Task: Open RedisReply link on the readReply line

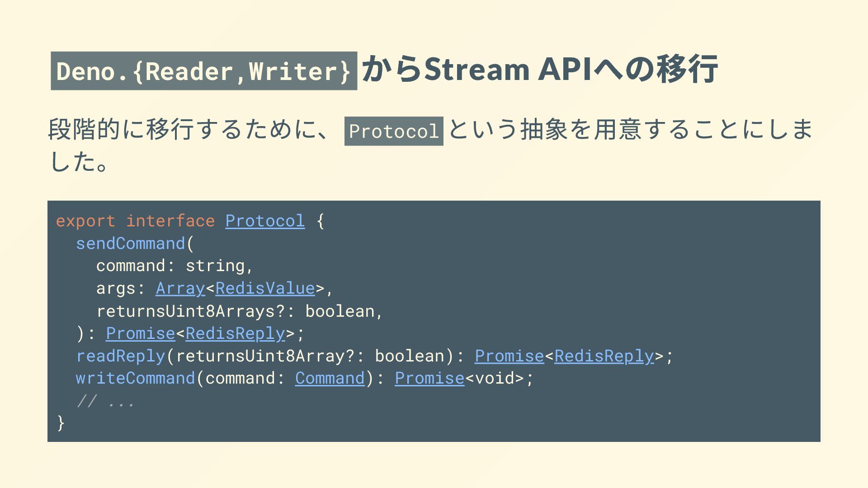Action: click(x=604, y=356)
